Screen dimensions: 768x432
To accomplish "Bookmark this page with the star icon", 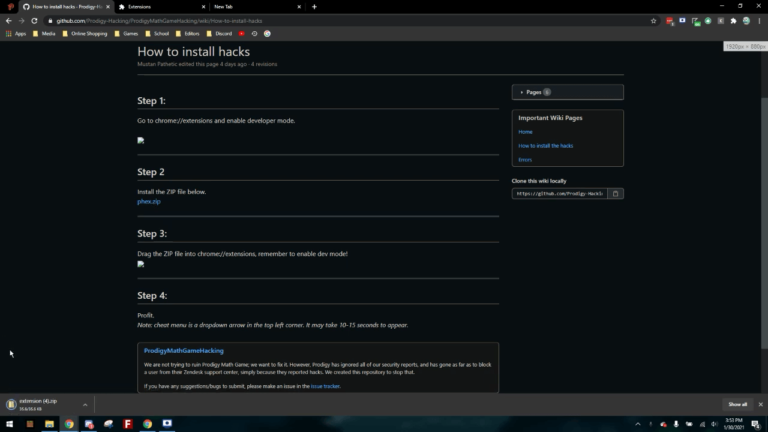I will coord(653,20).
